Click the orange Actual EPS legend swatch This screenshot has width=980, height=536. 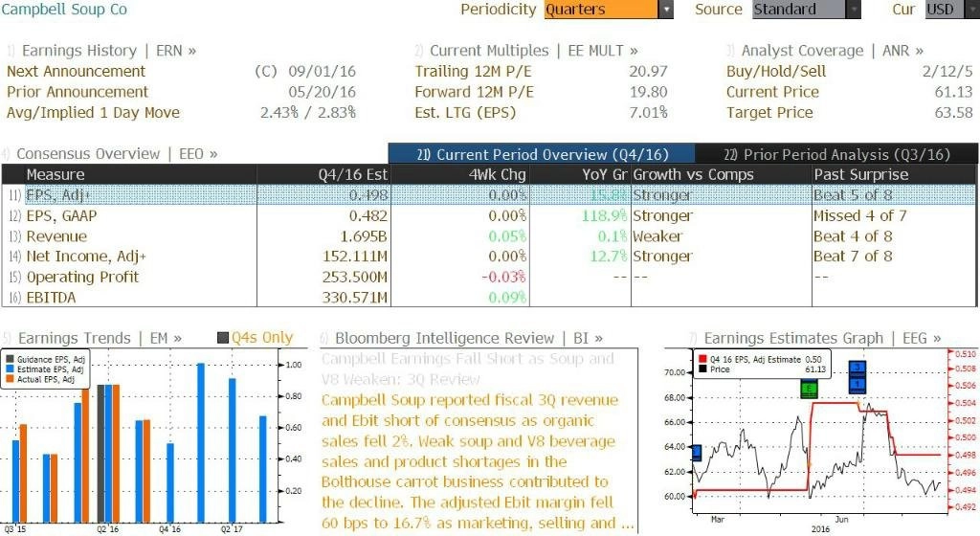click(x=10, y=379)
